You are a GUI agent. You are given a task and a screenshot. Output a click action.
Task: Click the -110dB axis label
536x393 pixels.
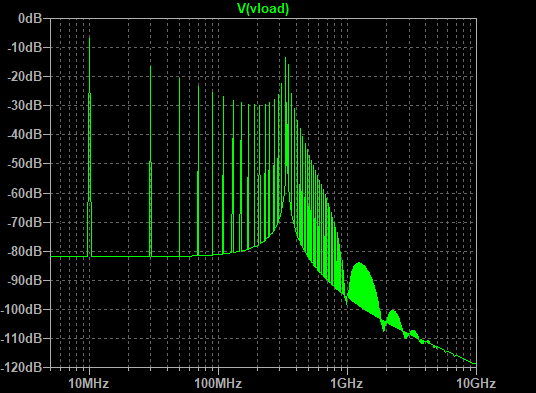click(21, 338)
